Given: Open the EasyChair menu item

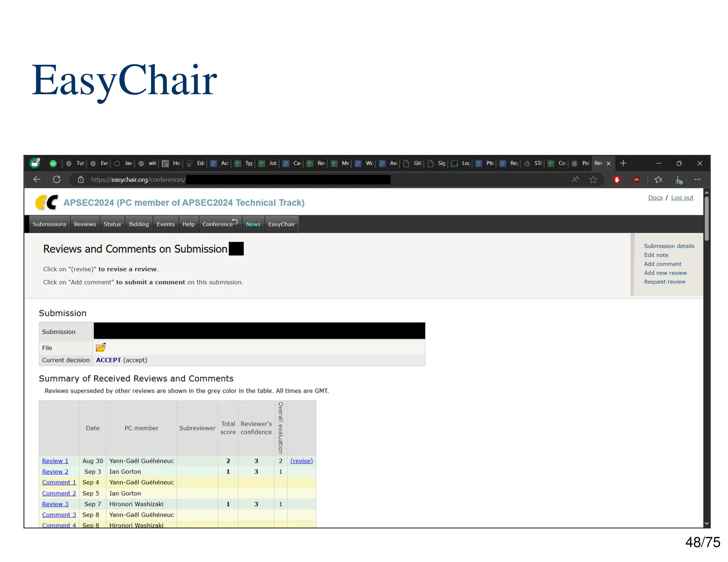Looking at the screenshot, I should tap(282, 224).
